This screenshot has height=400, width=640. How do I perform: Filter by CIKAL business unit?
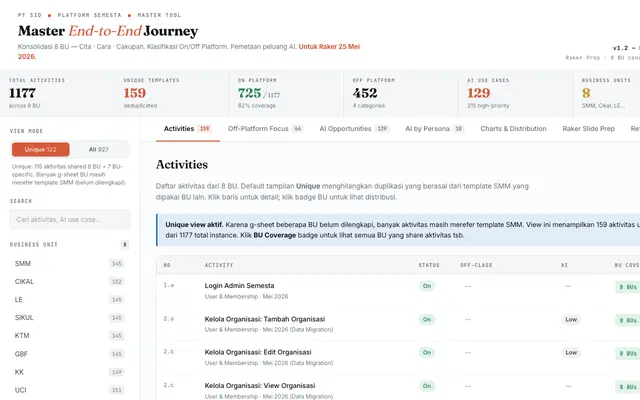[x=69, y=282]
